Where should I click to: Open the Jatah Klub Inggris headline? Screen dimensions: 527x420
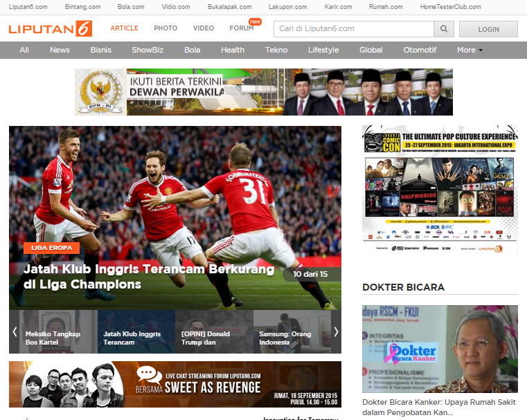149,277
